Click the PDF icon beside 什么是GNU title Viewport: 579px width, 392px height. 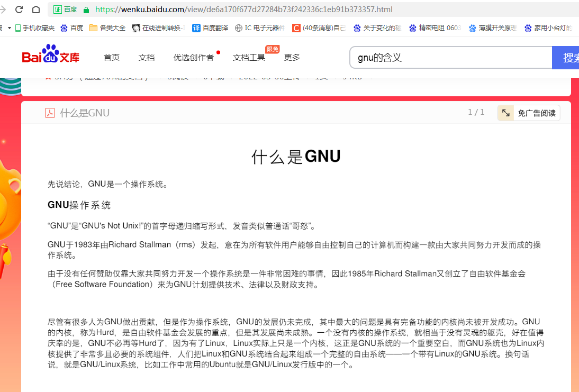click(50, 113)
